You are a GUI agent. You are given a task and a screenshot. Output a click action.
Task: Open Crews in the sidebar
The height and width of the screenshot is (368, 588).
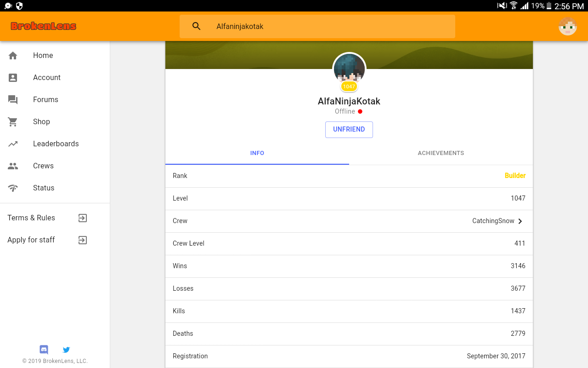point(55,166)
